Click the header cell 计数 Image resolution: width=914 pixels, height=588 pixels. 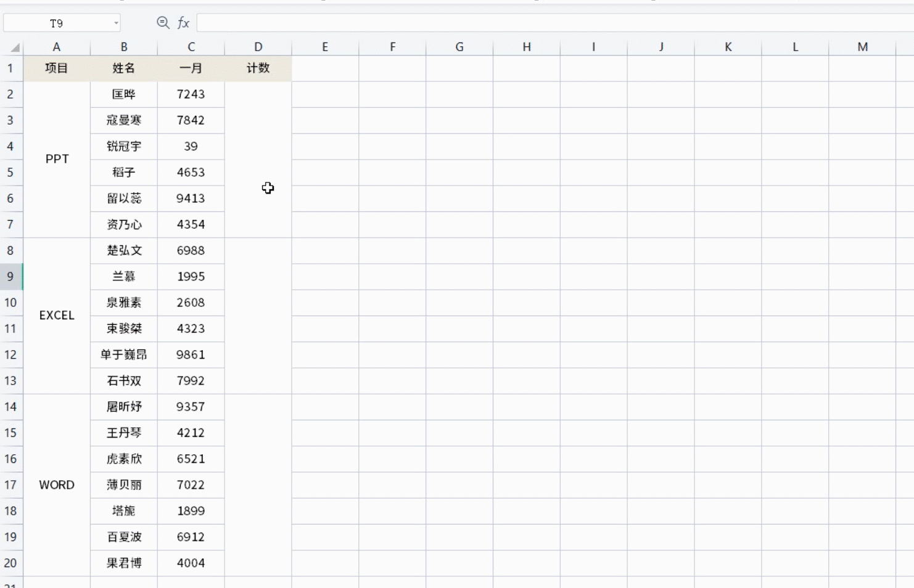[258, 68]
